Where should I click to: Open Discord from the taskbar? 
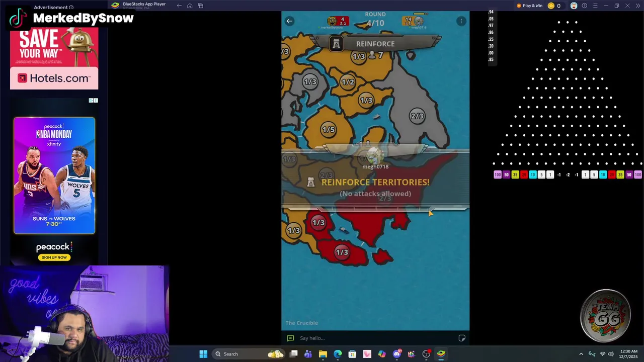[397, 354]
